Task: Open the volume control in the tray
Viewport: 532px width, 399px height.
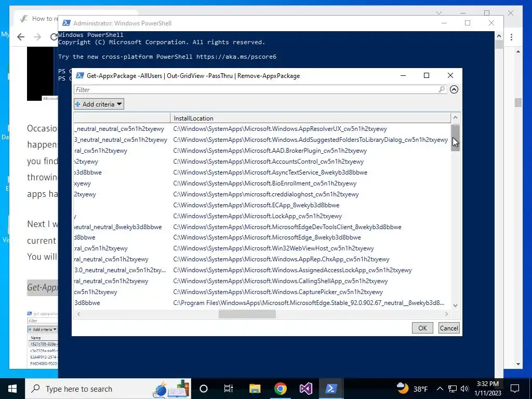Action: 464,389
